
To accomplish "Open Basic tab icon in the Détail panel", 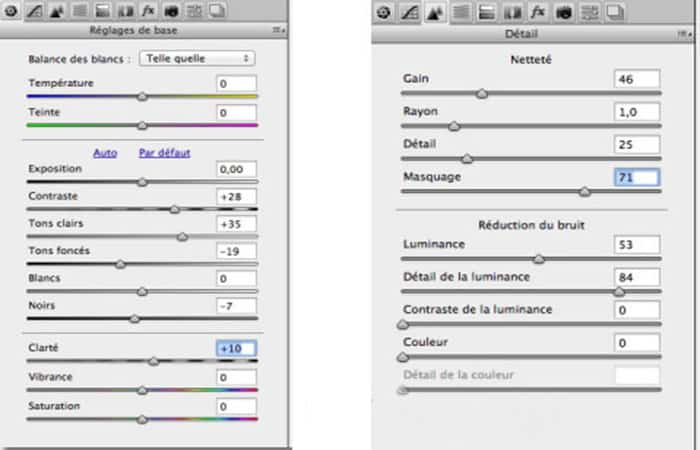I will click(x=384, y=12).
